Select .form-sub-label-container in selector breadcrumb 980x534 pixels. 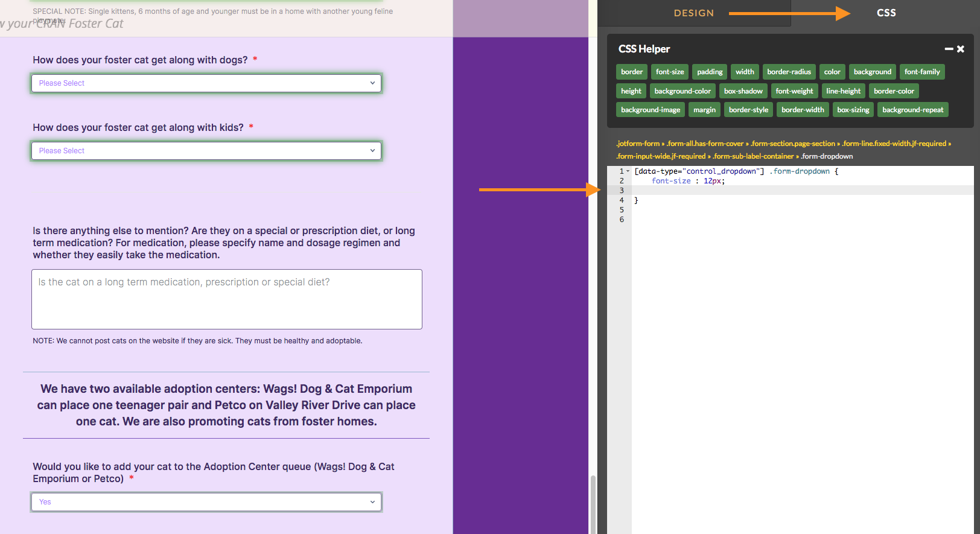pos(753,156)
